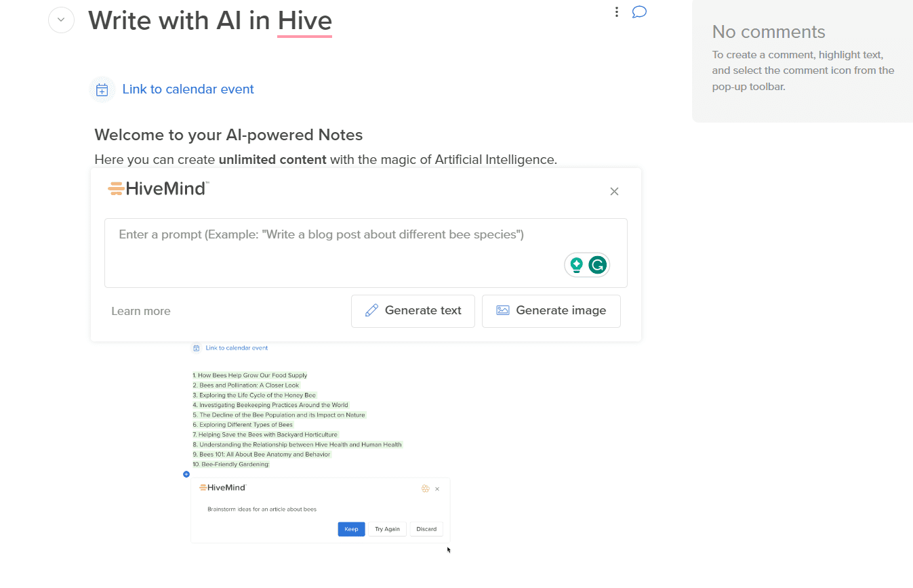The height and width of the screenshot is (588, 913).
Task: Keep the brainstormed bee article ideas
Action: pos(351,529)
